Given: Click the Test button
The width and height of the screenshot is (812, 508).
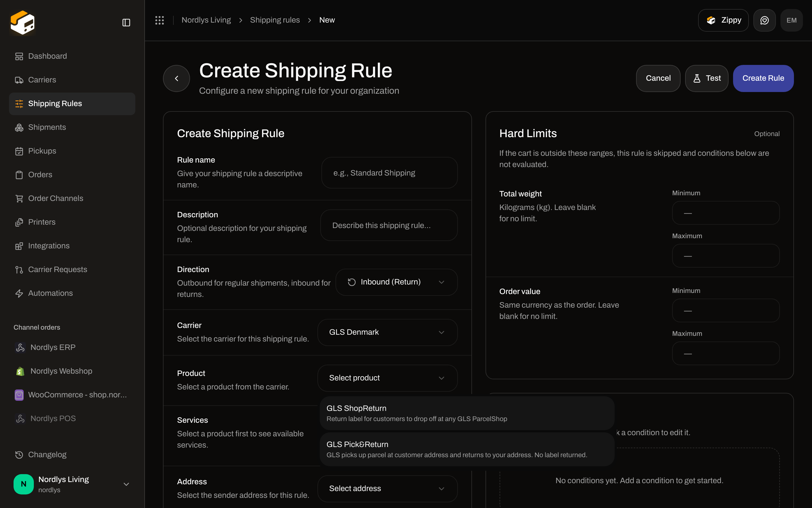Looking at the screenshot, I should point(707,78).
